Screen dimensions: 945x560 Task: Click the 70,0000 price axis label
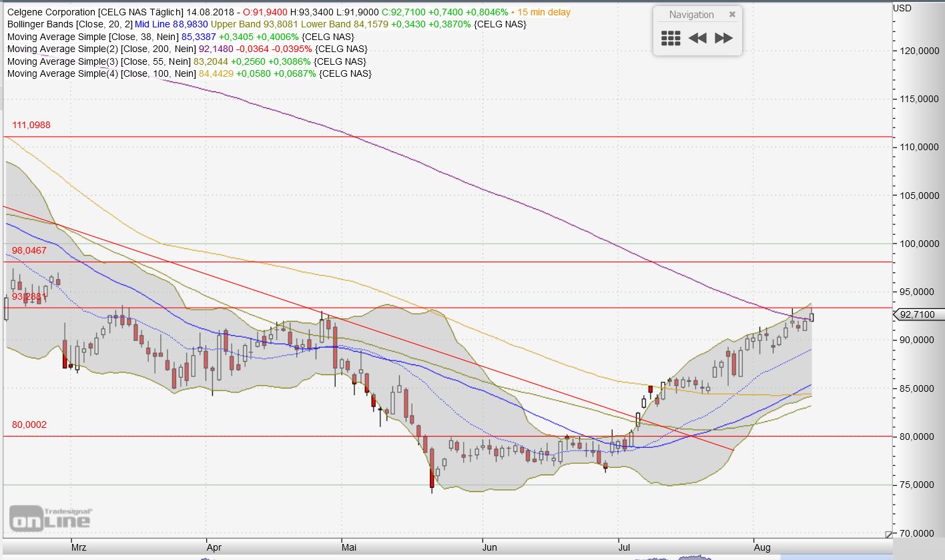pos(918,533)
